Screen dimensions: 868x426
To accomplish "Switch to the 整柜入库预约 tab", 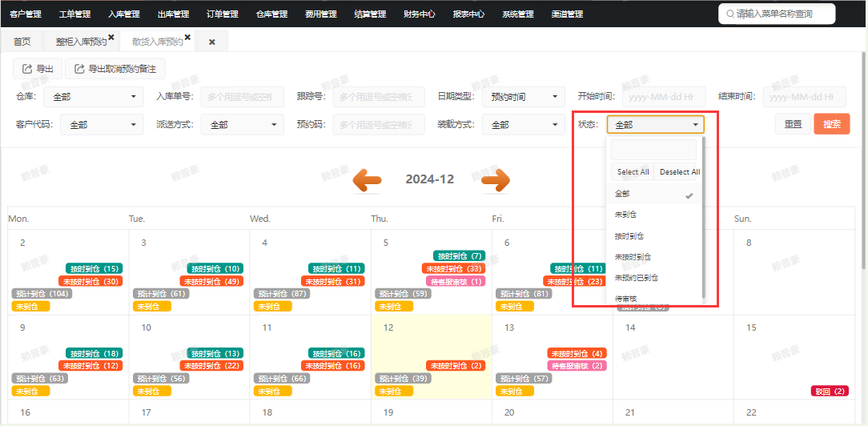I will [81, 42].
